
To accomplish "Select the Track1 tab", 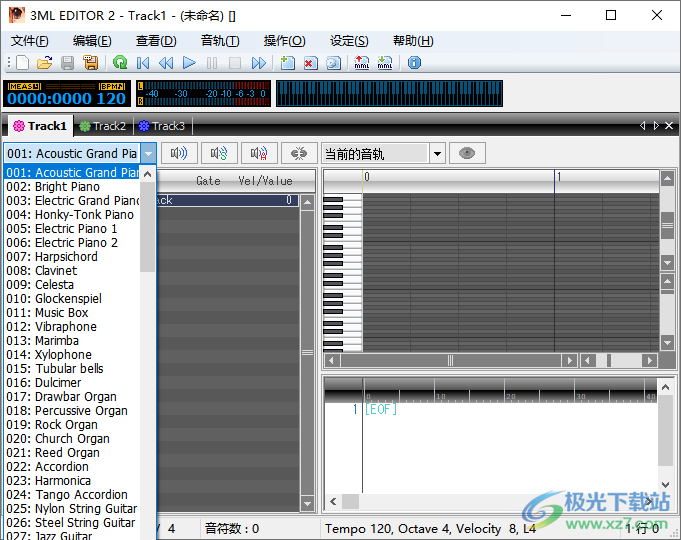I will tap(40, 126).
